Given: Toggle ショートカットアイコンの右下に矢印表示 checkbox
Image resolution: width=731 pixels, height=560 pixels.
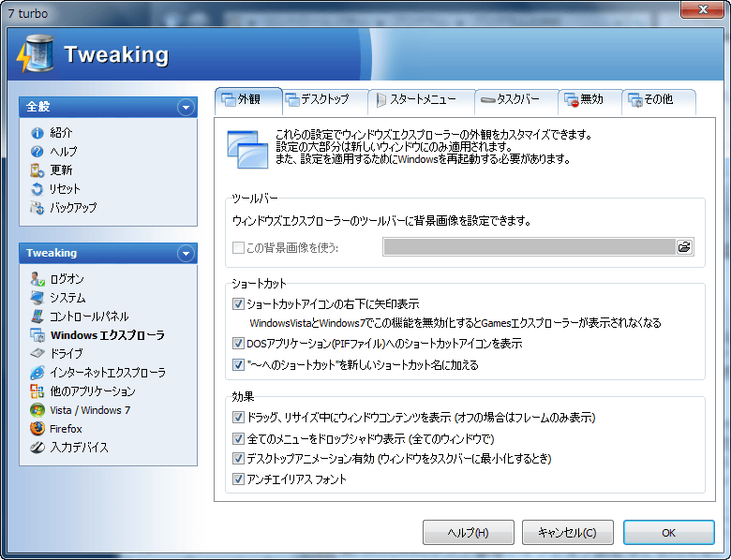Looking at the screenshot, I should coord(238,304).
